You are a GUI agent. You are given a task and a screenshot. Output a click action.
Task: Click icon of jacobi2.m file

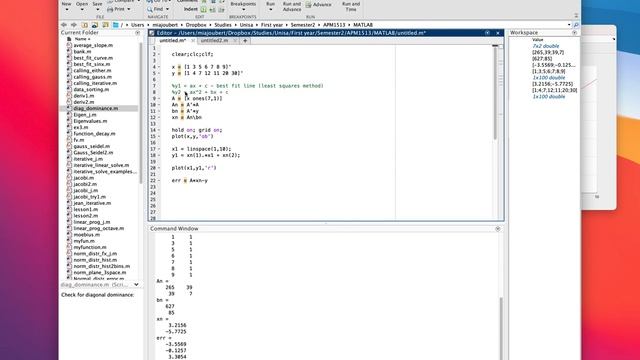click(x=69, y=184)
